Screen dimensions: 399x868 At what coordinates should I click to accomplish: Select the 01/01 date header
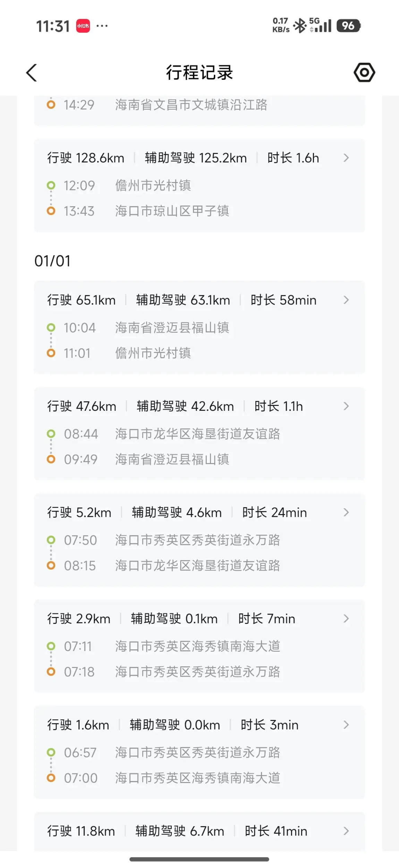coord(52,261)
